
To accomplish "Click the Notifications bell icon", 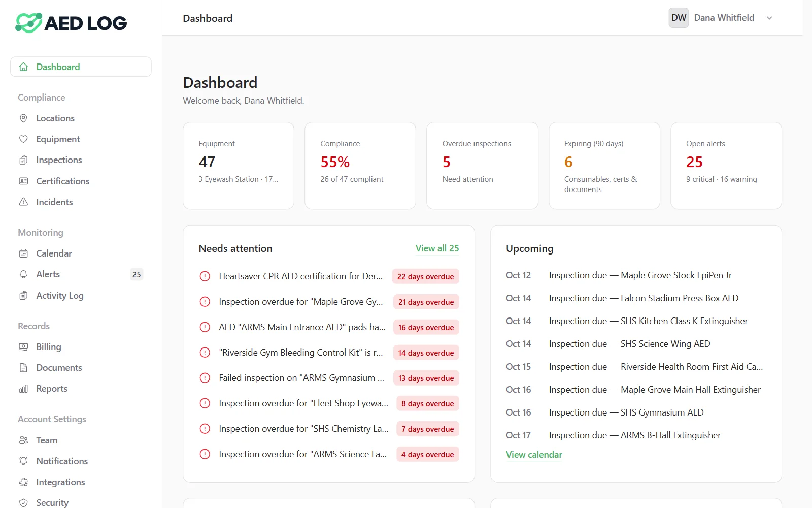I will click(23, 461).
